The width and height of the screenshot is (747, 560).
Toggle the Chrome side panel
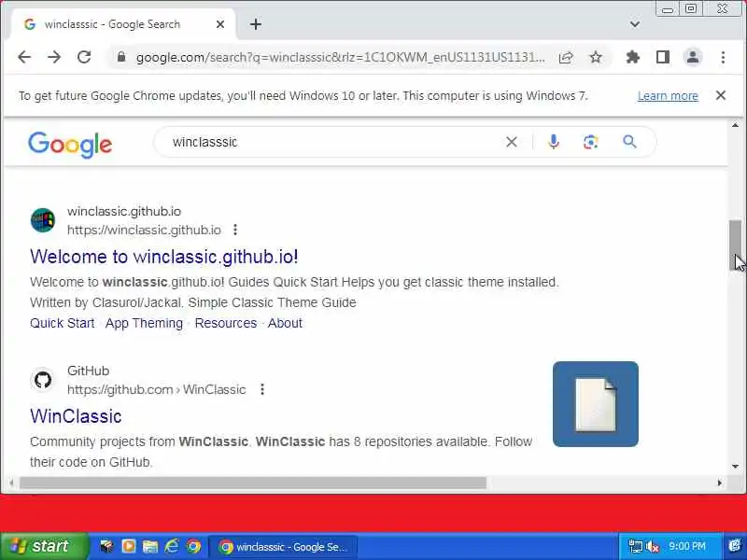[x=663, y=58]
